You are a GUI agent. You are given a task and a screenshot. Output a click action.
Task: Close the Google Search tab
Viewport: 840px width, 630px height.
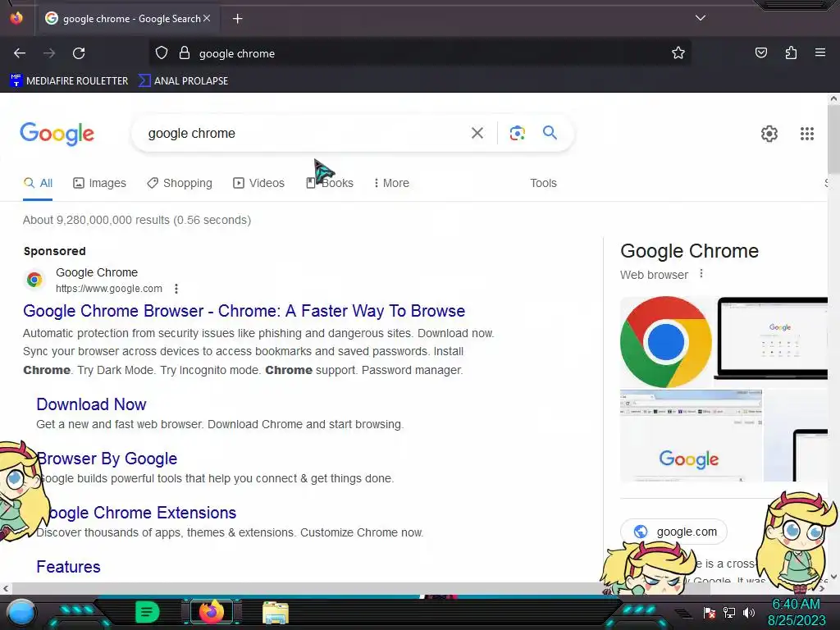click(207, 18)
